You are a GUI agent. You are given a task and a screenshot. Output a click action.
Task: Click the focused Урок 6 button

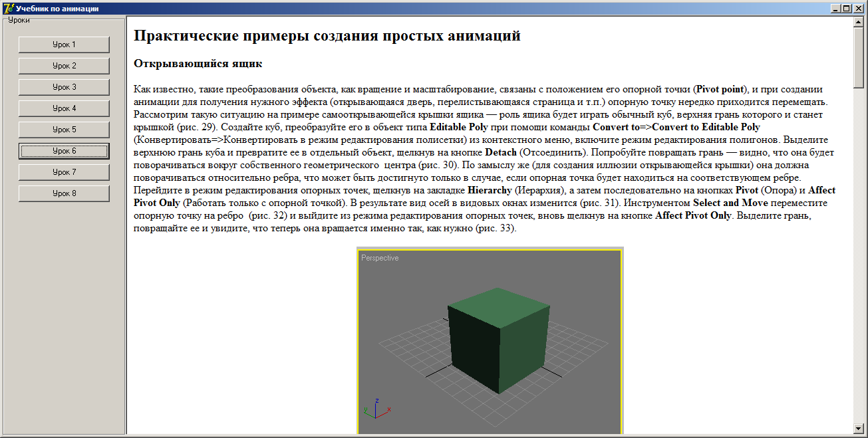(64, 151)
